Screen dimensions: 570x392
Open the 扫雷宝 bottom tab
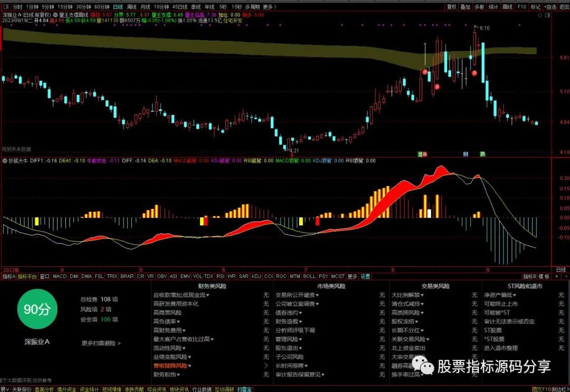[x=244, y=389]
